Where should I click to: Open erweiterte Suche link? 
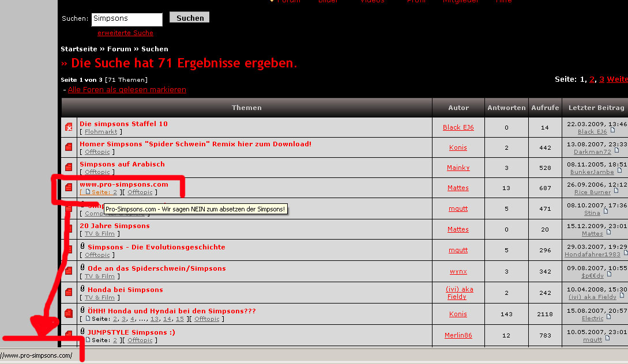point(125,33)
